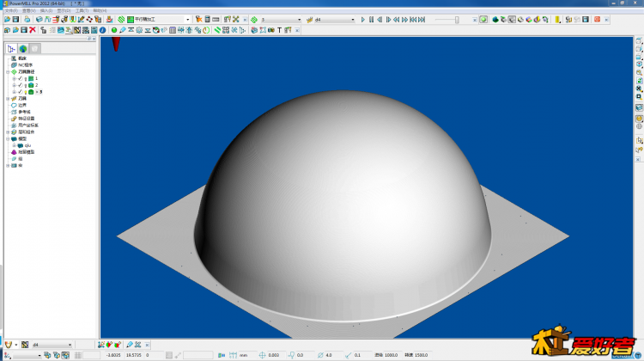This screenshot has width=644, height=361.
Task: Toggle the checkmark on toolpath 2
Action: [20, 85]
